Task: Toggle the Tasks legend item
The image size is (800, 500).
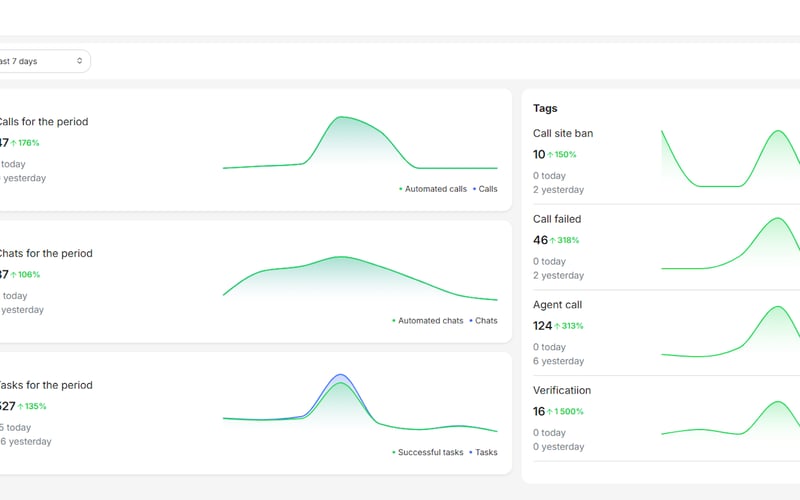Action: coord(483,452)
